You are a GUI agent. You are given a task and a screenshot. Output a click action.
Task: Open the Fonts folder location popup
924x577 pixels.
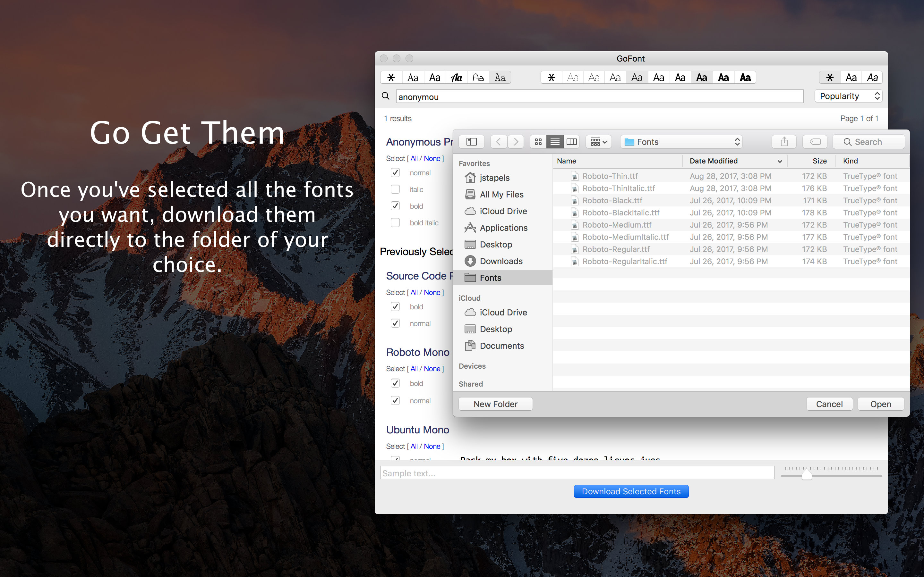click(x=681, y=142)
